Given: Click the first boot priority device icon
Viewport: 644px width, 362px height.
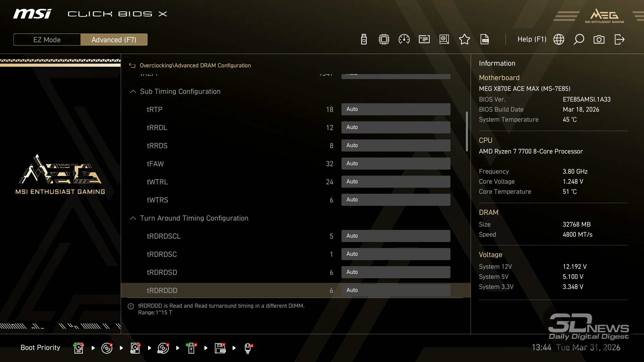Looking at the screenshot, I should [78, 348].
